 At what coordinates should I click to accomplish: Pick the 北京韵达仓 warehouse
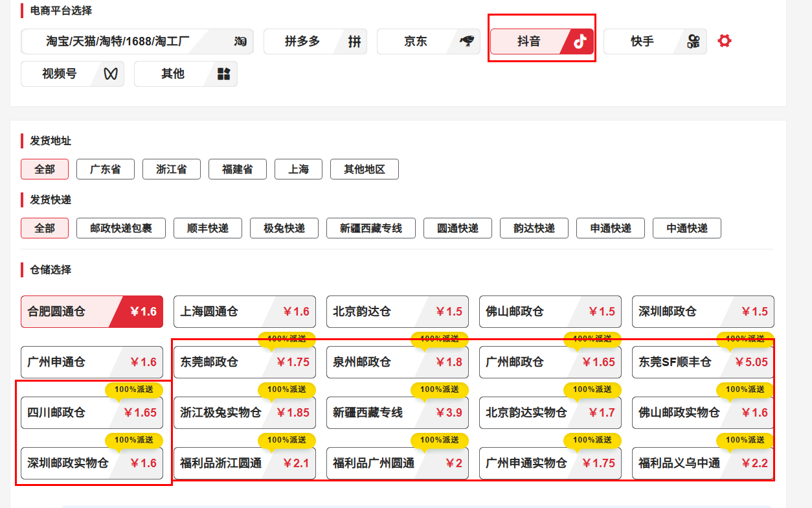[x=398, y=312]
